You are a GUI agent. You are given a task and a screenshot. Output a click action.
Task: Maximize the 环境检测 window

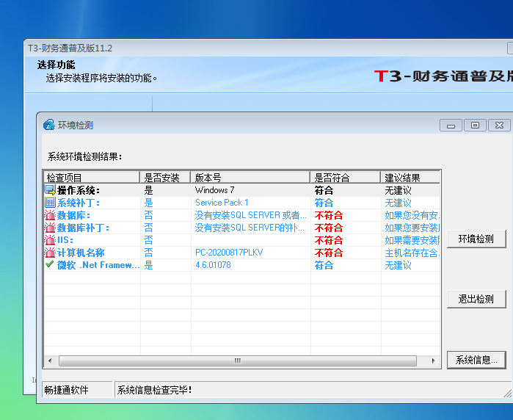point(475,125)
